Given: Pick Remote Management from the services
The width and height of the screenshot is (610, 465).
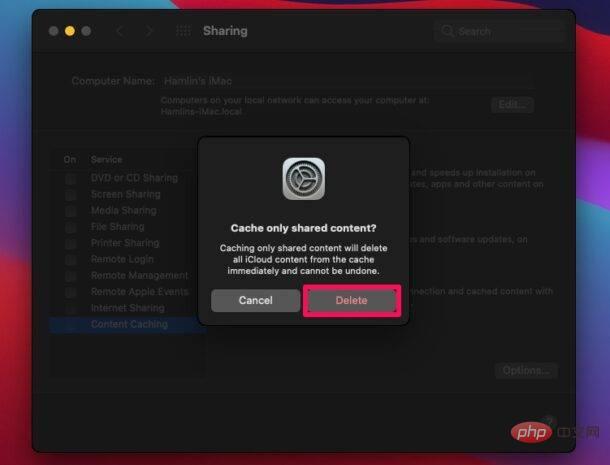Looking at the screenshot, I should [x=139, y=275].
